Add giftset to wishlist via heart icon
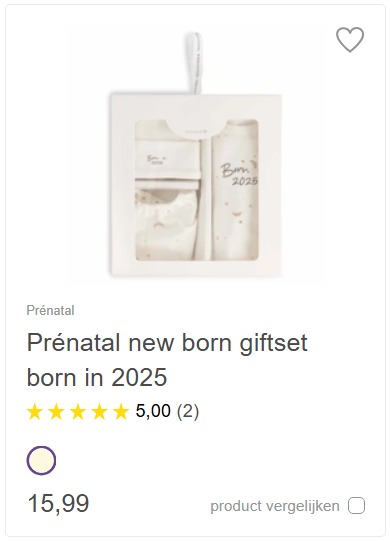The height and width of the screenshot is (541, 390). coord(350,39)
